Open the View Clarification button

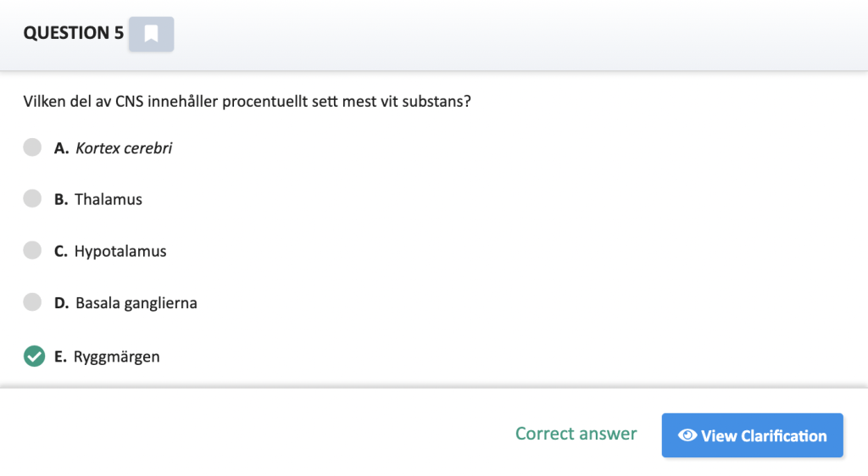click(753, 435)
